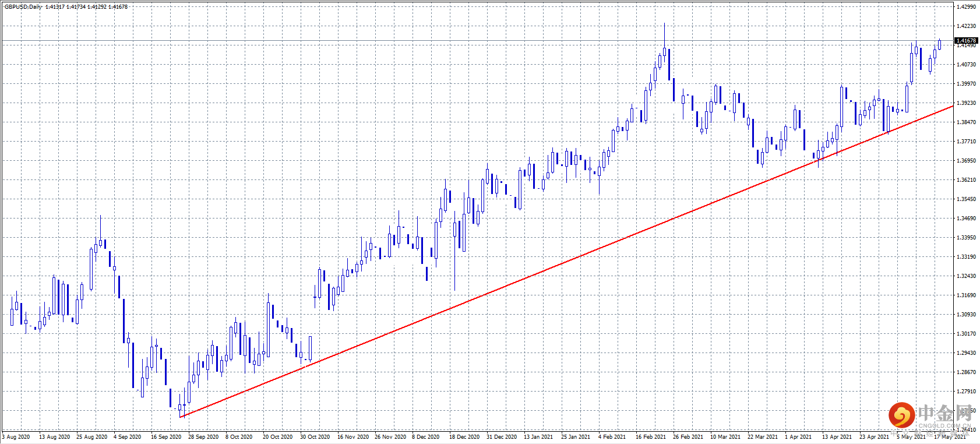
Task: Click the 3 Aug 2020 date label
Action: point(16,437)
